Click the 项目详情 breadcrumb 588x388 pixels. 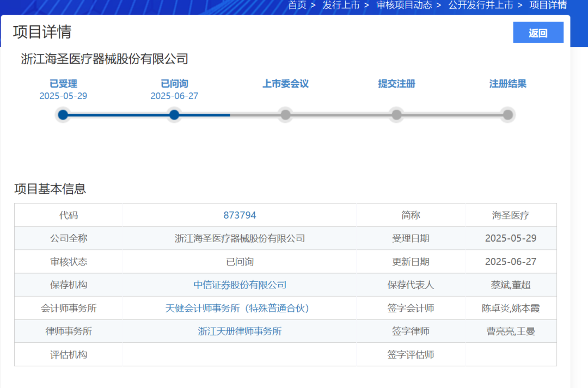pos(548,5)
